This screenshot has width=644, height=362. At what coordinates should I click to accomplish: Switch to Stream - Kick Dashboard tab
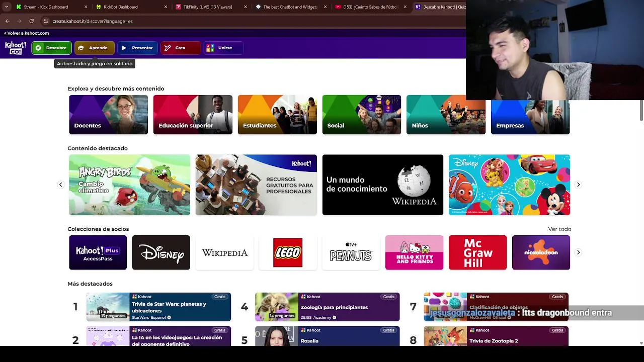(x=45, y=7)
